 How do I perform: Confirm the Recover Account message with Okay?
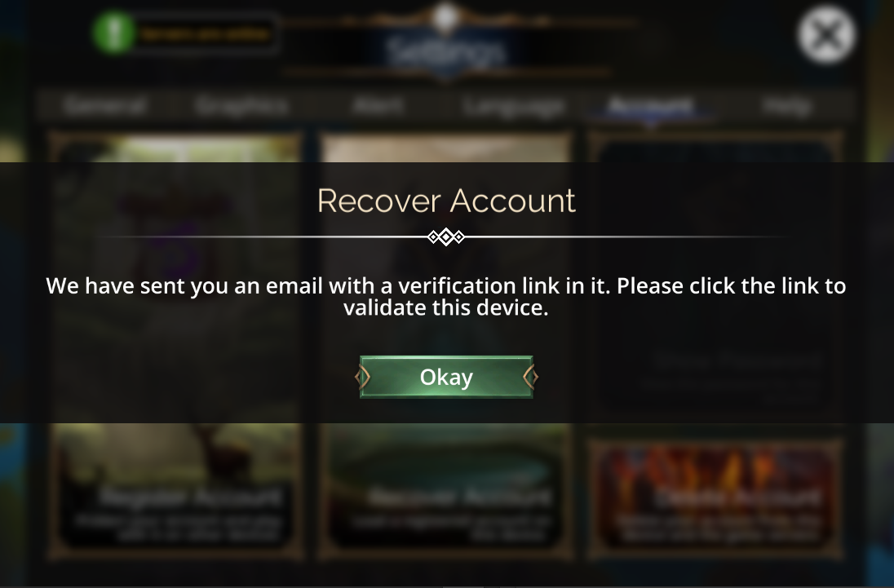[x=446, y=377]
